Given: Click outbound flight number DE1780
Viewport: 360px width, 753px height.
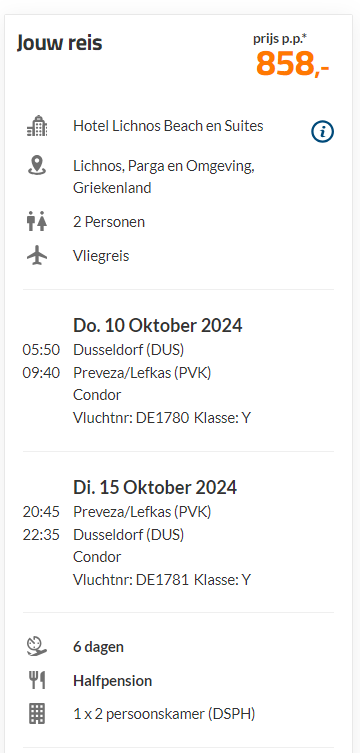Looking at the screenshot, I should pyautogui.click(x=162, y=418).
